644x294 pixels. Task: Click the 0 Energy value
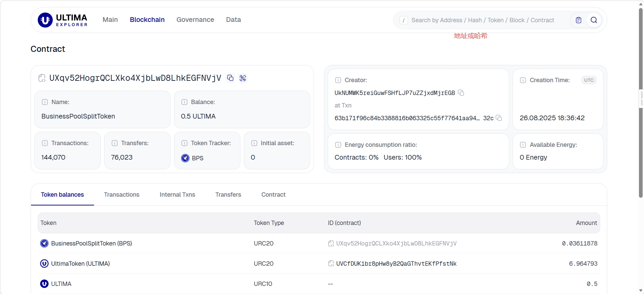[533, 157]
